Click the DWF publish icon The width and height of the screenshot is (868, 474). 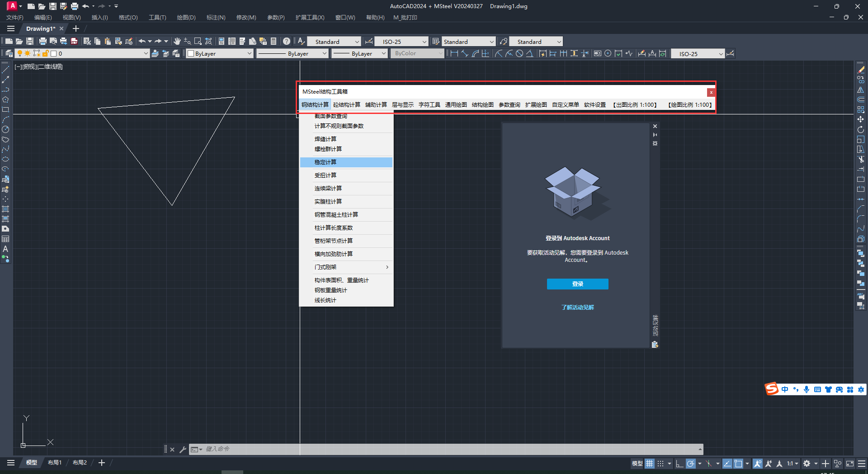(x=74, y=42)
